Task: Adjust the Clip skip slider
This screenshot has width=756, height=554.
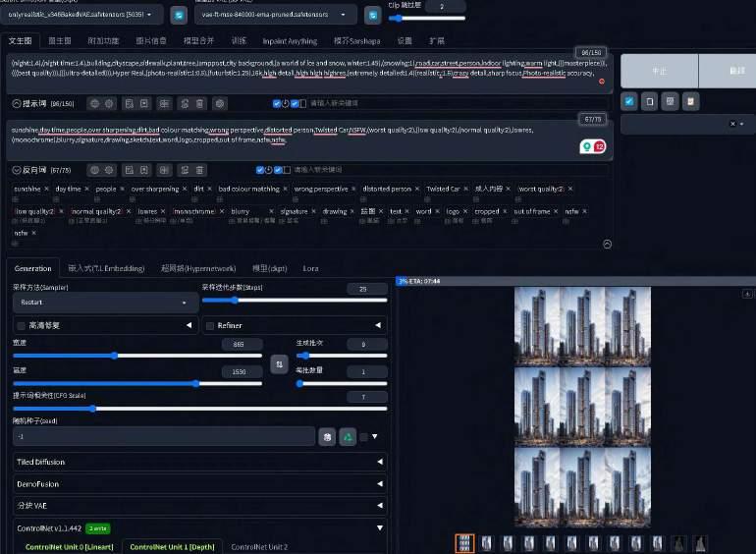Action: [x=427, y=19]
